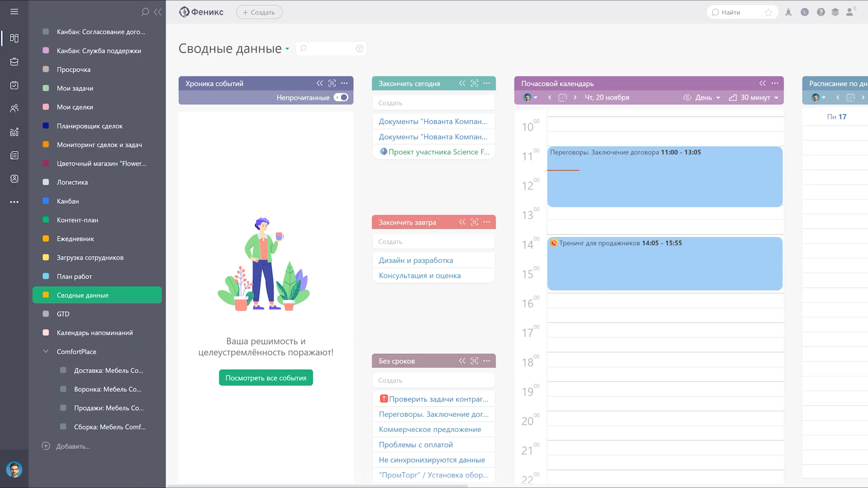Open the help question mark icon
The width and height of the screenshot is (868, 488).
[821, 12]
